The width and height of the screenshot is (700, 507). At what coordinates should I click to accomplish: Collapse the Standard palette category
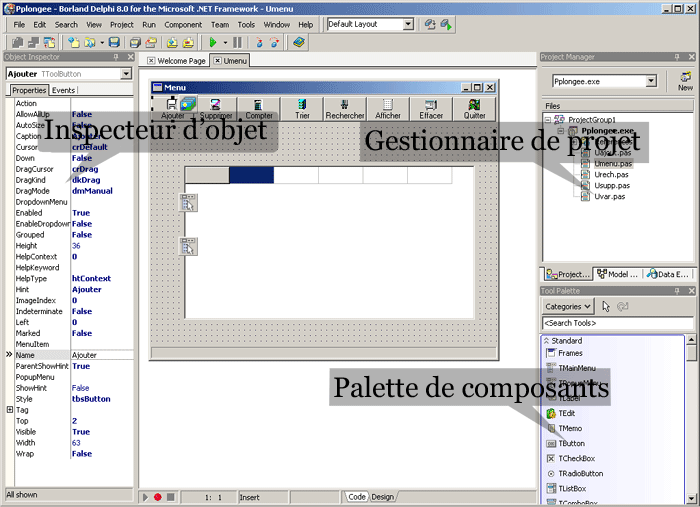pyautogui.click(x=546, y=341)
